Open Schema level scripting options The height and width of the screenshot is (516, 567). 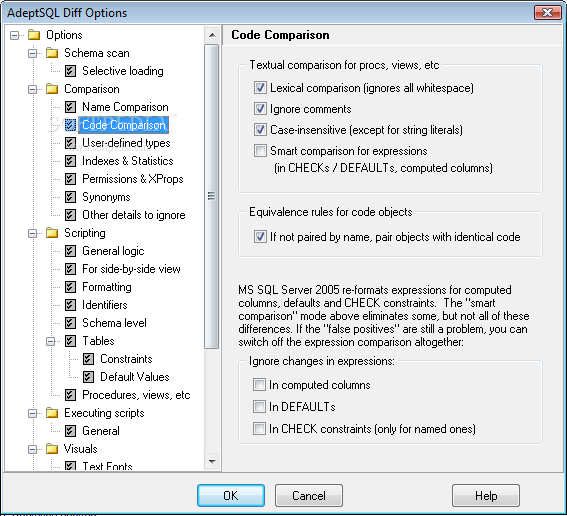click(x=114, y=323)
